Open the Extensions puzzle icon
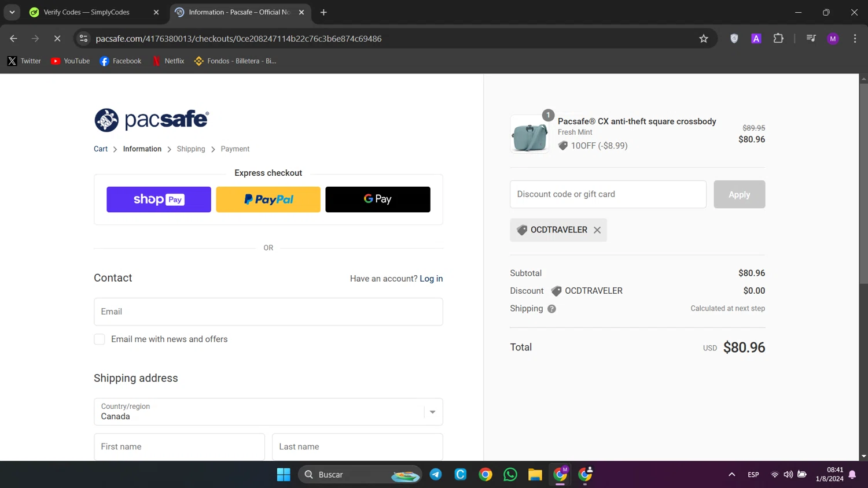This screenshot has width=868, height=488. click(778, 39)
